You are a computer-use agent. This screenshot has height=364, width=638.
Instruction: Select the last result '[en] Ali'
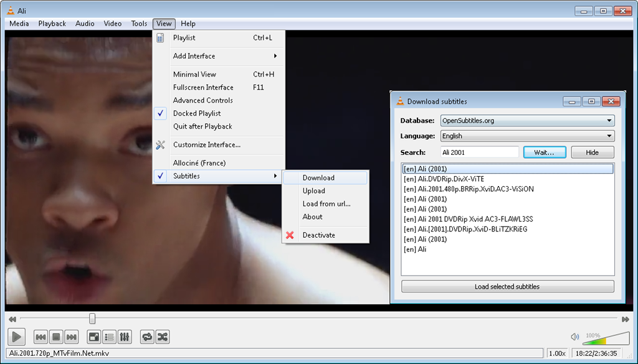coord(507,250)
